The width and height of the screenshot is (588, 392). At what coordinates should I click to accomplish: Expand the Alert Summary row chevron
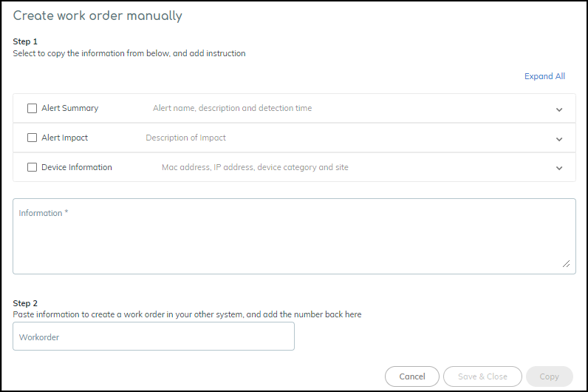click(559, 109)
